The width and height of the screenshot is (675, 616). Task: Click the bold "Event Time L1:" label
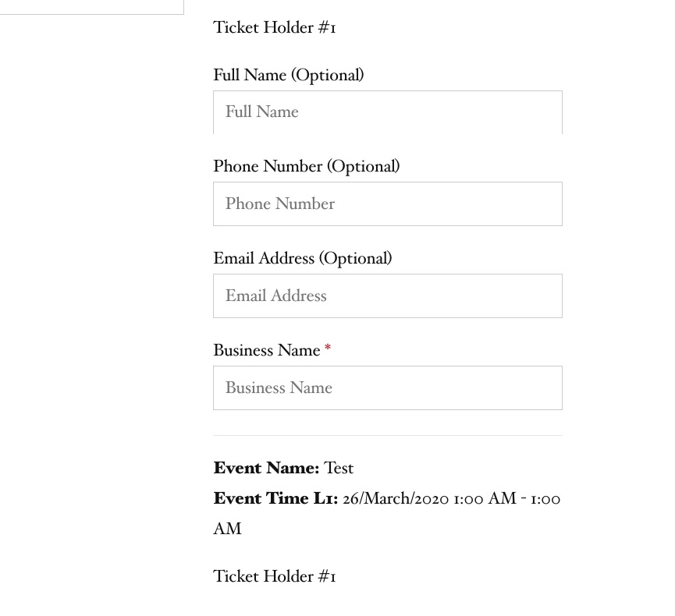[275, 499]
